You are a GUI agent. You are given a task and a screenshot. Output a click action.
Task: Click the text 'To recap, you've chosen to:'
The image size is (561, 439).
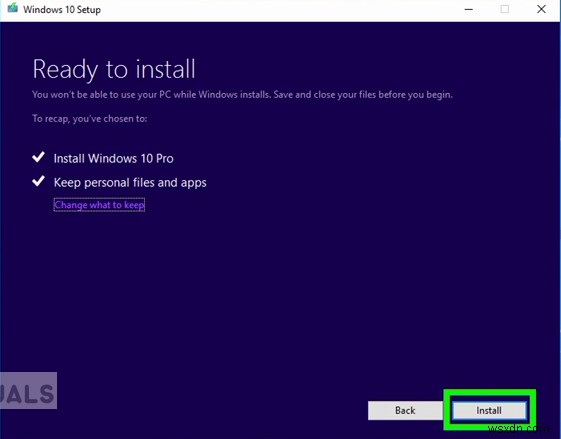[89, 118]
